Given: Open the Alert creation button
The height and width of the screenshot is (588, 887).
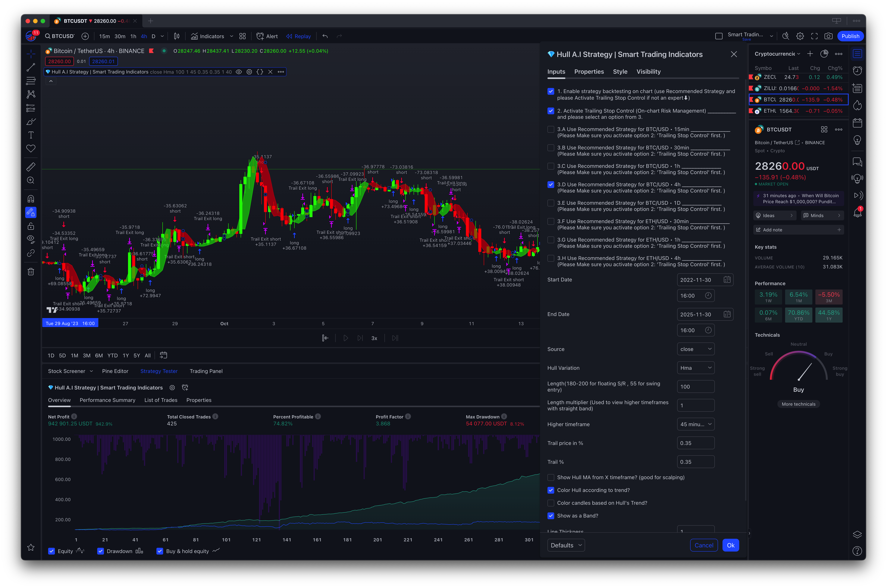Looking at the screenshot, I should tap(267, 36).
